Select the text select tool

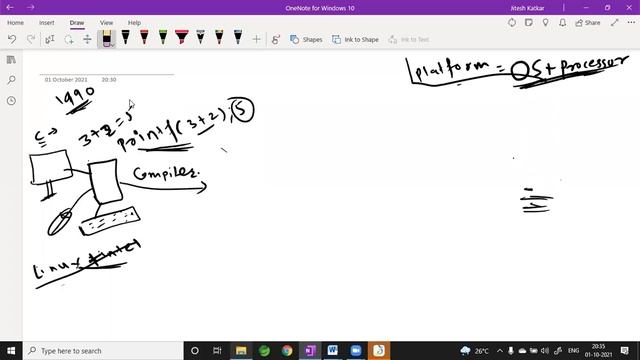point(50,40)
